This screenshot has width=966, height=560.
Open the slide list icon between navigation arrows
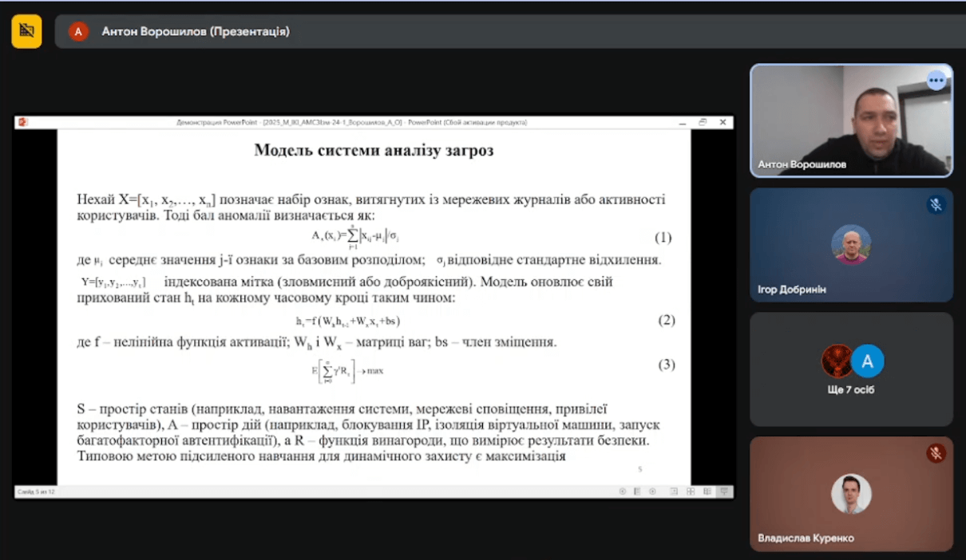637,491
